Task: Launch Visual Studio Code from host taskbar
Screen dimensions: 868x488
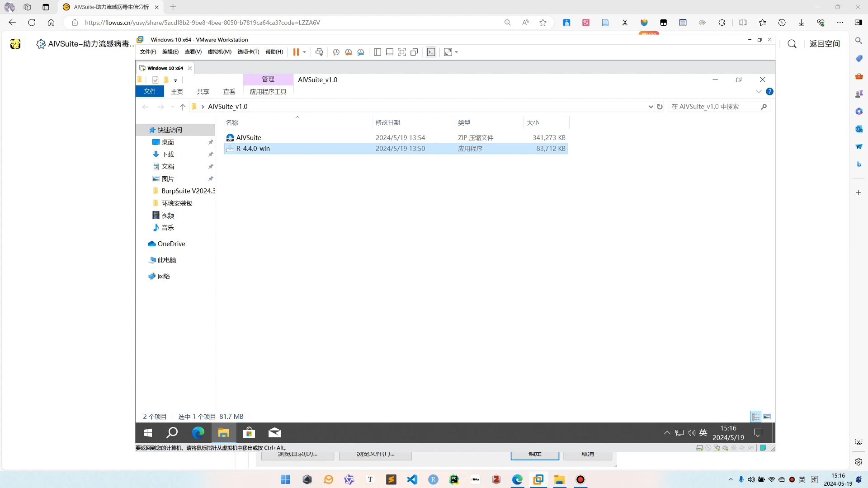Action: 412,479
